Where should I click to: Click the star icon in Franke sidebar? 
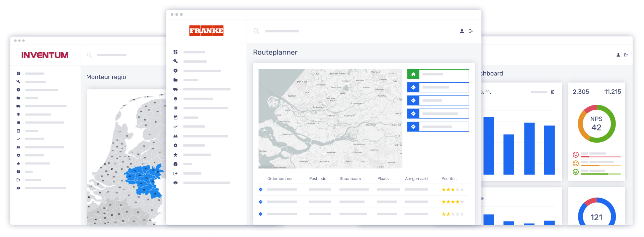click(x=175, y=155)
